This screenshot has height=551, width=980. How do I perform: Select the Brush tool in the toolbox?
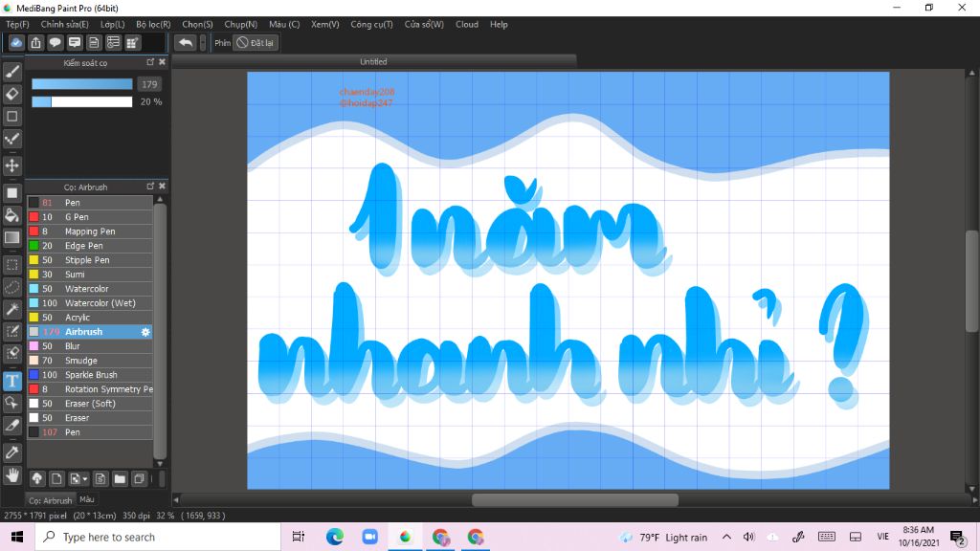pos(11,72)
